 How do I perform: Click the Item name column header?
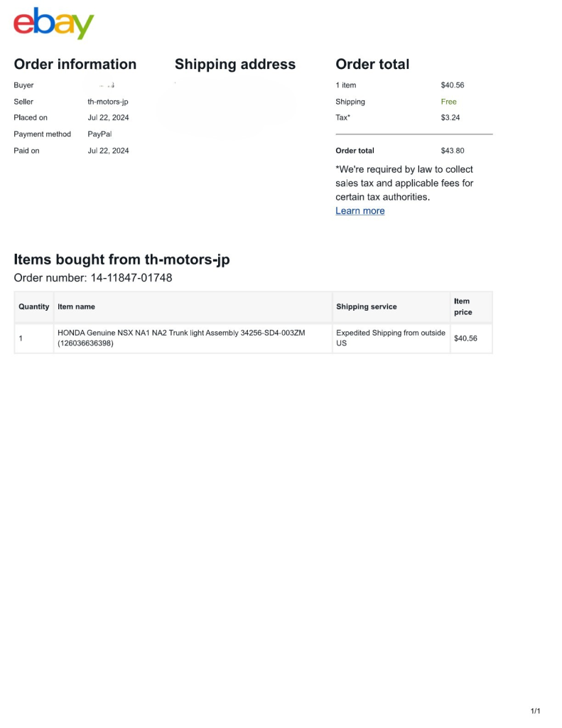coord(76,307)
